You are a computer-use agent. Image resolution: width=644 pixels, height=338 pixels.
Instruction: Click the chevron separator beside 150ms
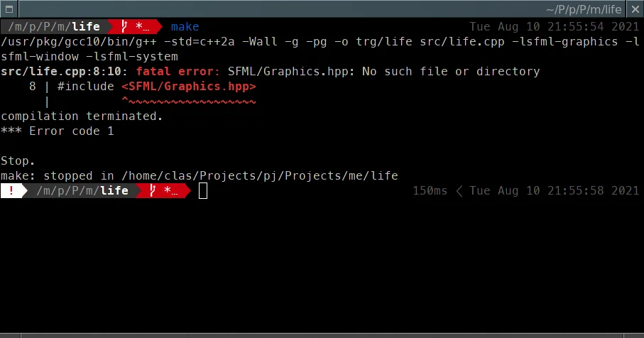coord(458,190)
